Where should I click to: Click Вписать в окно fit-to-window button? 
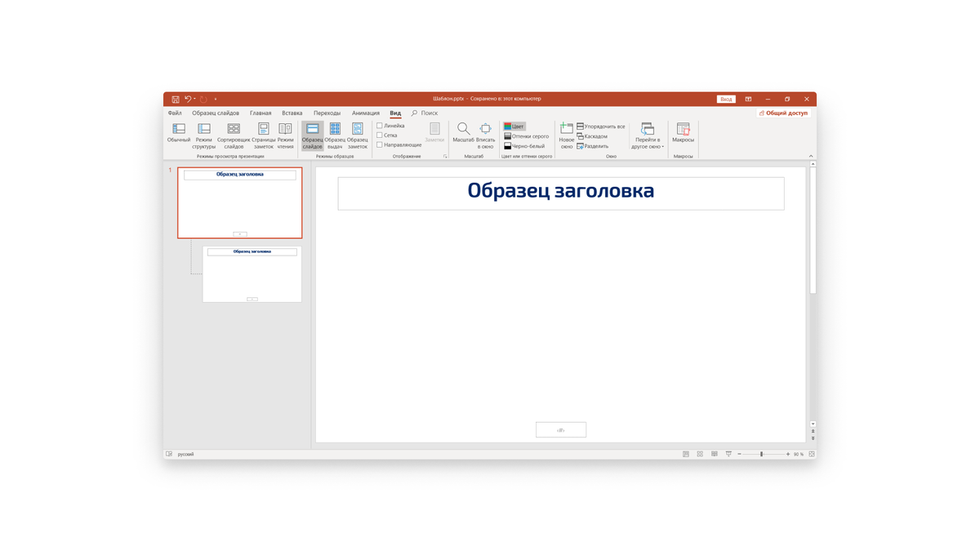coord(486,136)
